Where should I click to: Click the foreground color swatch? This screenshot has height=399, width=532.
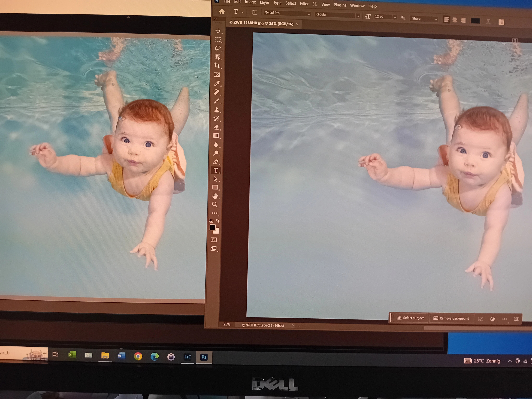click(x=212, y=227)
